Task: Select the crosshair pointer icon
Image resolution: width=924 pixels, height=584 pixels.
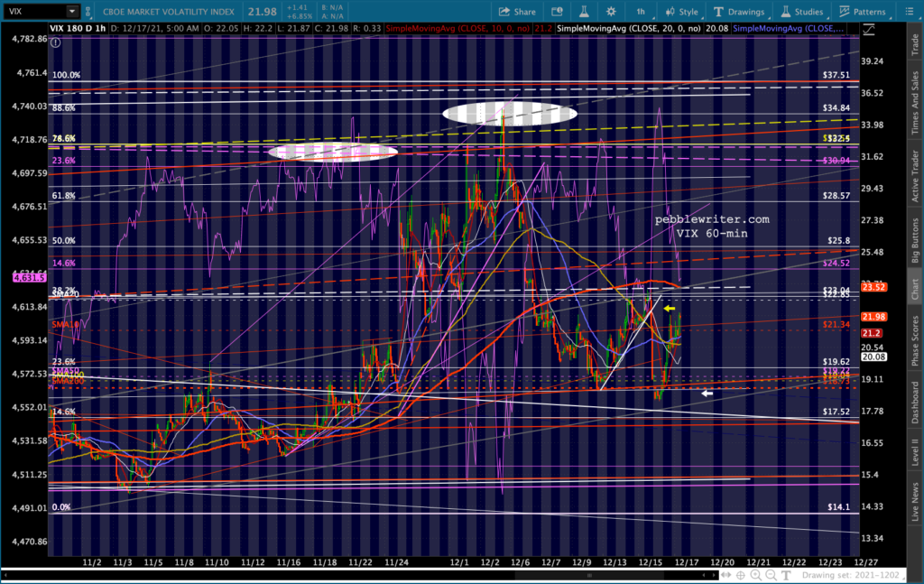Action: coord(741,575)
